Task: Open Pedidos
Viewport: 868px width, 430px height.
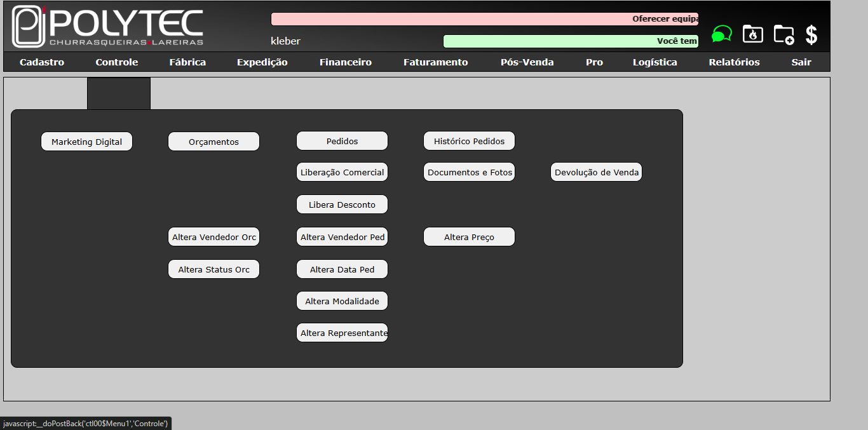Action: click(x=342, y=141)
